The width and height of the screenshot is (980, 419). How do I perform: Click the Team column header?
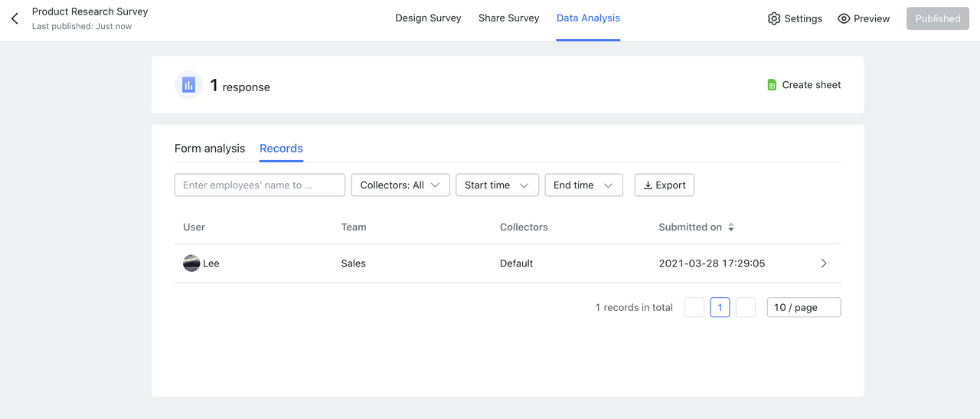[354, 228]
